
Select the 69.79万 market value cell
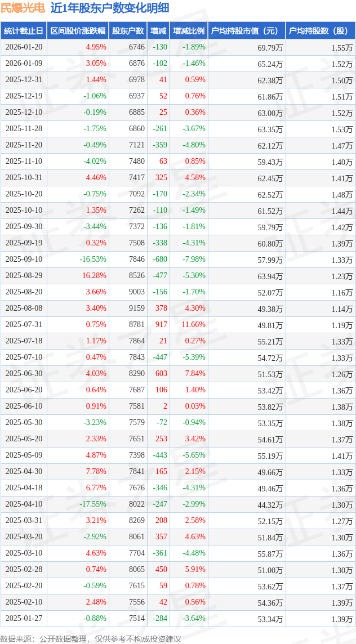coord(270,48)
